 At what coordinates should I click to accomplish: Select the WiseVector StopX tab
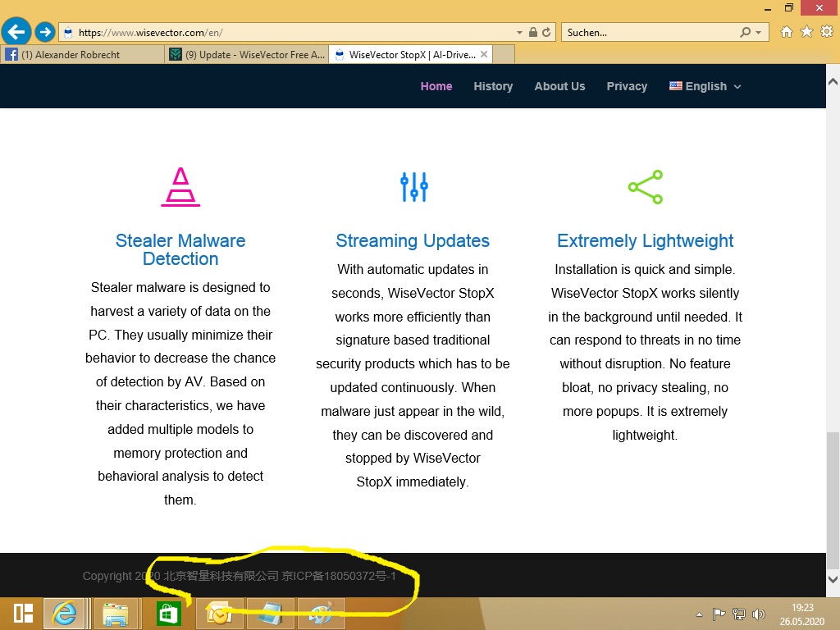(x=409, y=54)
